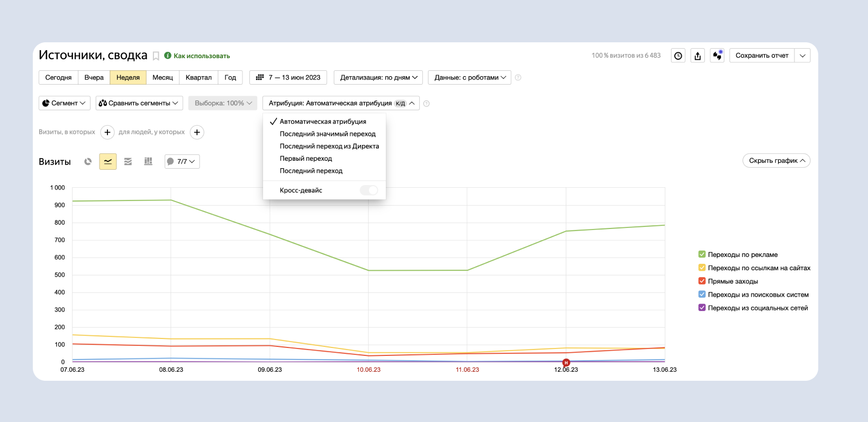Uncheck the "Переходы по рекламе" legend checkbox
The image size is (868, 422).
[702, 254]
